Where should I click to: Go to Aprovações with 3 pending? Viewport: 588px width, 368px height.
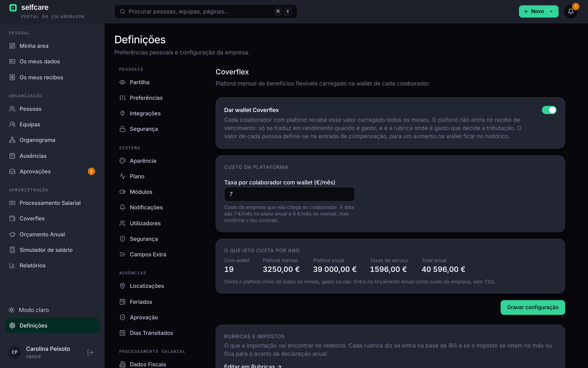tap(52, 171)
